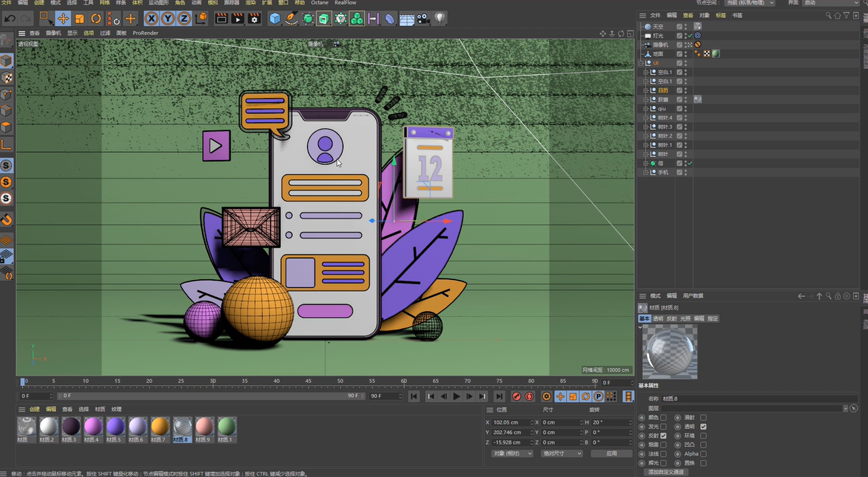This screenshot has width=868, height=477.
Task: Click the 应用 apply button
Action: pos(611,453)
